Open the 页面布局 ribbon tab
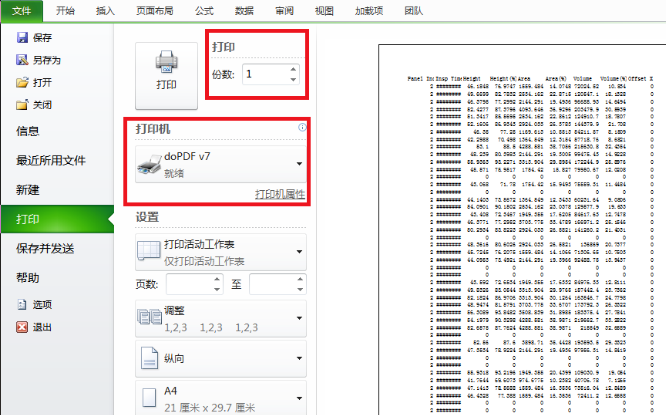Screen dimensions: 666x415 point(155,11)
